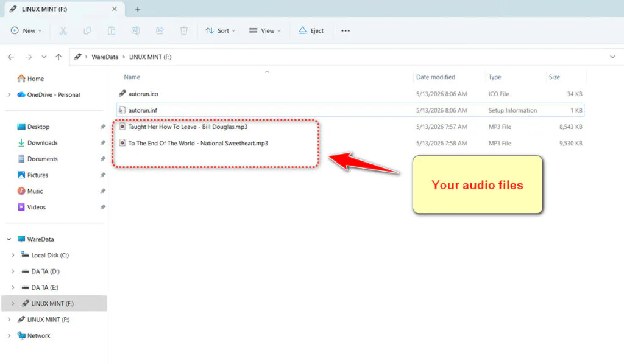This screenshot has height=364, width=624.
Task: Collapse the WareData tree node
Action: 9,239
